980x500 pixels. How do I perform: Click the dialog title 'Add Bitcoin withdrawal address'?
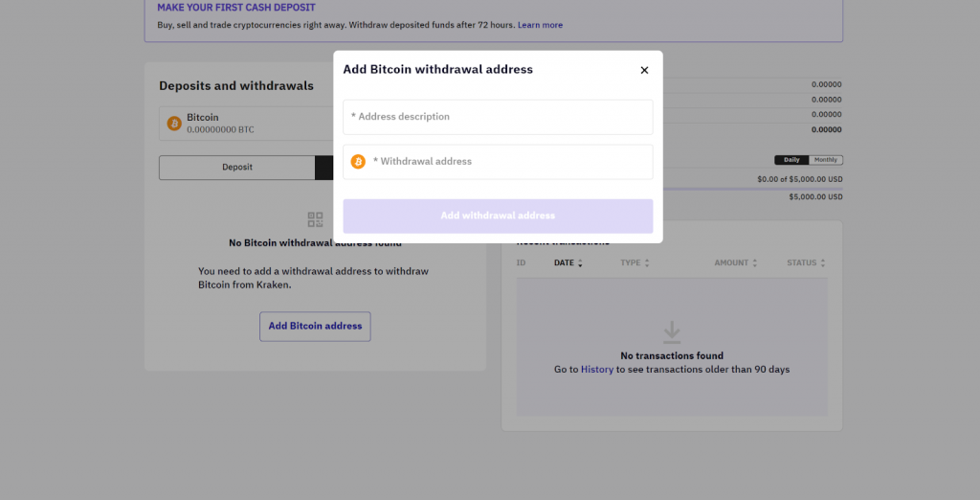click(x=437, y=70)
